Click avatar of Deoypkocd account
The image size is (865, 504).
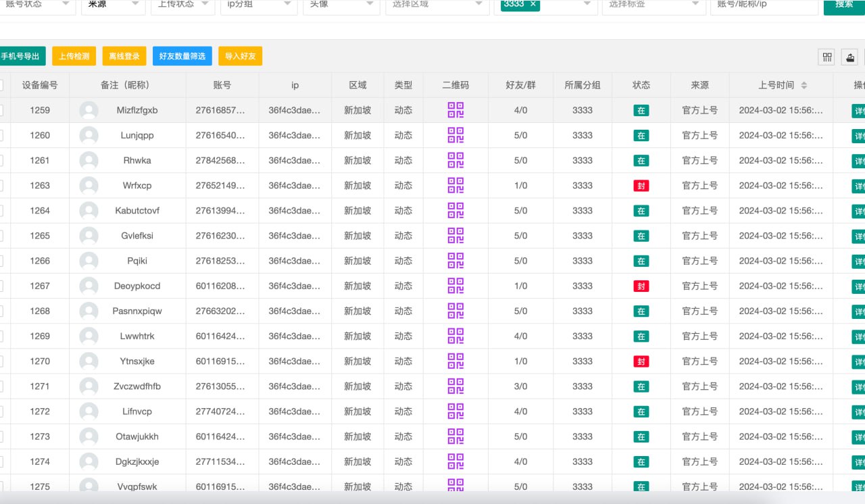[x=89, y=286]
